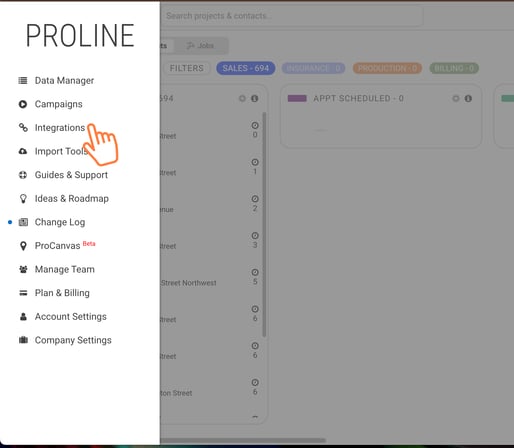Click the clock icon above day count 0
This screenshot has height=448, width=514.
tap(255, 125)
